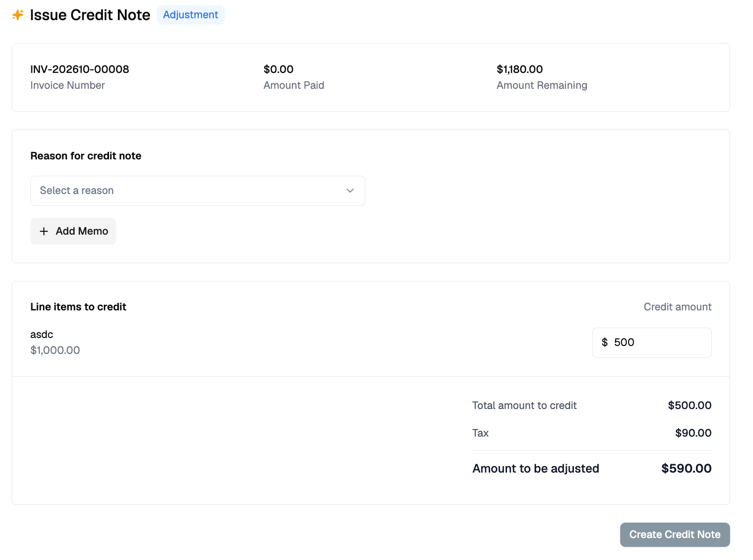This screenshot has width=753, height=560.
Task: Click the $1,000.00 line item price
Action: pos(55,350)
